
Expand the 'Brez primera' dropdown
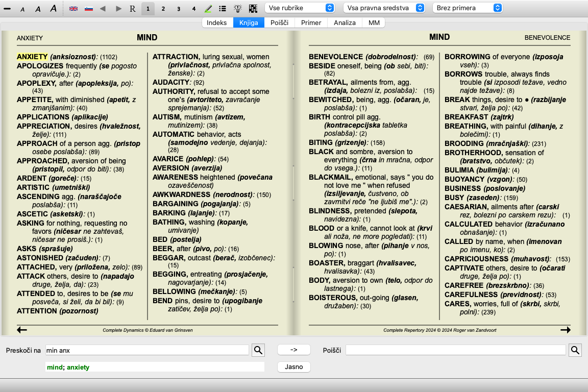click(467, 8)
